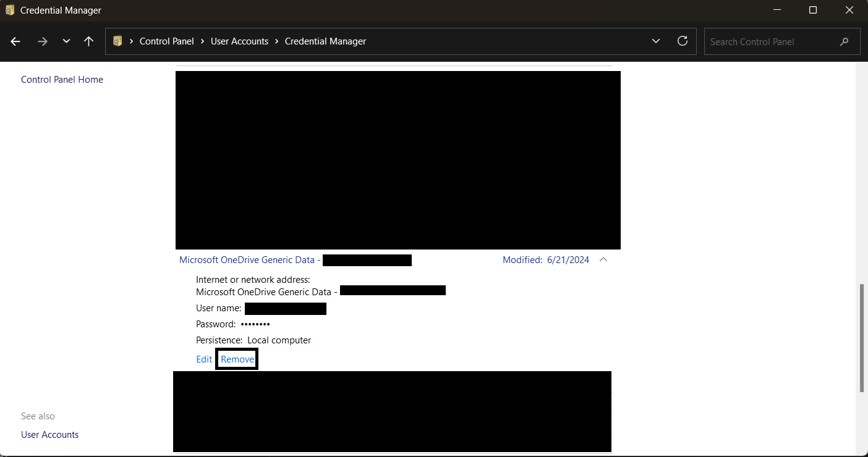Click the Microsoft OneDrive Generic Data entry title

pyautogui.click(x=249, y=260)
